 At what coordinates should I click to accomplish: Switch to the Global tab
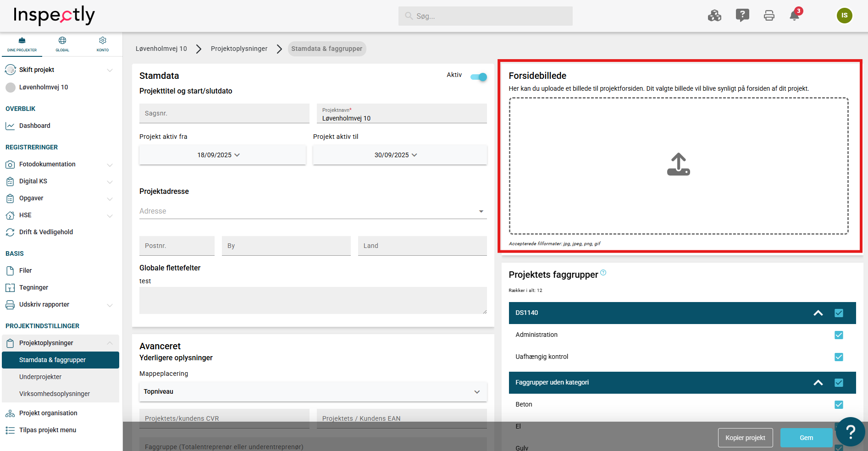tap(62, 44)
